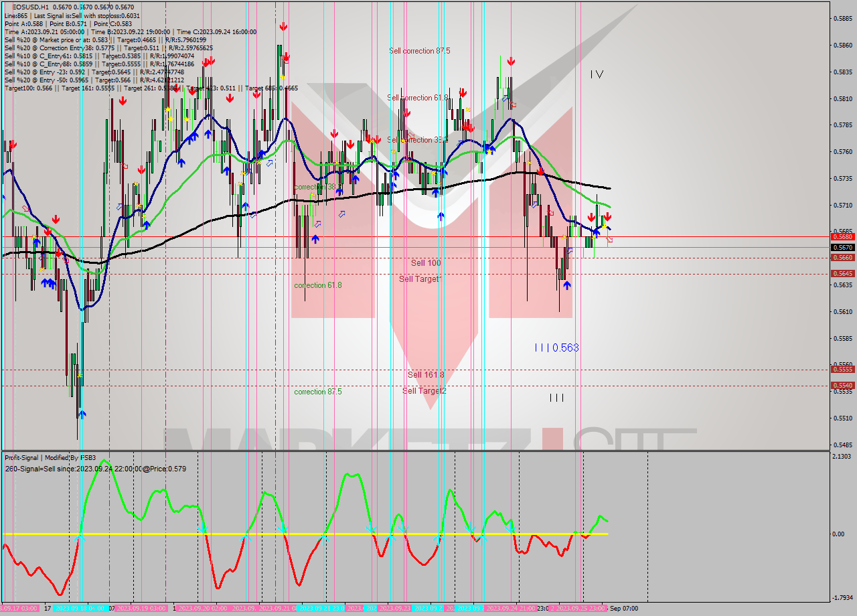
Task: Toggle the dashed 0.5645 level marker
Action: (x=842, y=273)
